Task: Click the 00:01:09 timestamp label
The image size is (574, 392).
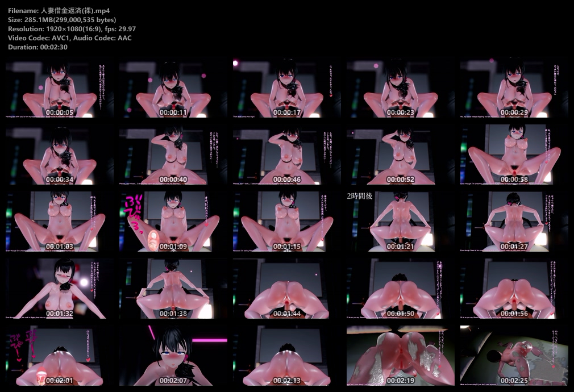Action: (173, 247)
